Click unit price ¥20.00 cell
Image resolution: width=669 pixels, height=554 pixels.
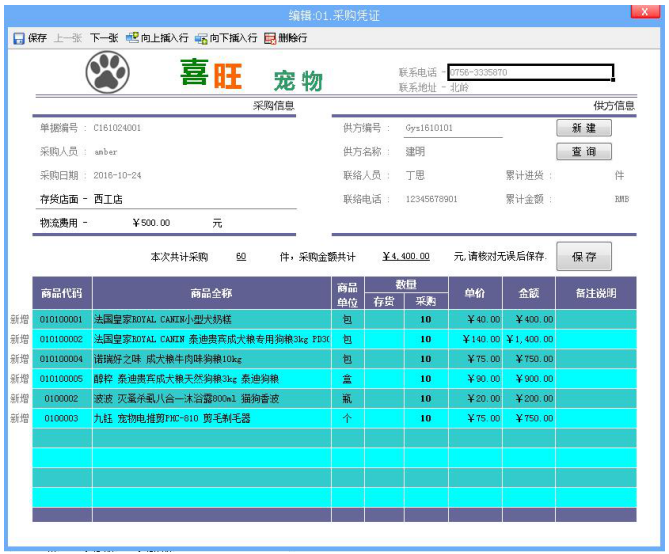tap(475, 399)
